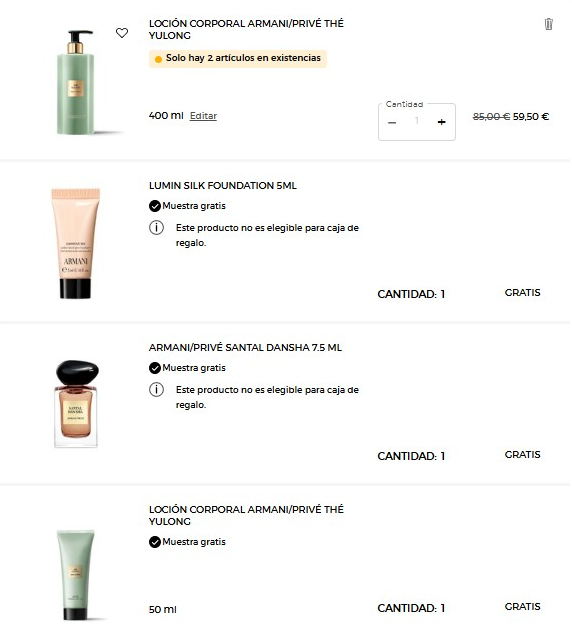Image resolution: width=572 pixels, height=637 pixels.
Task: Click orange dot in stock alert
Action: tap(158, 59)
